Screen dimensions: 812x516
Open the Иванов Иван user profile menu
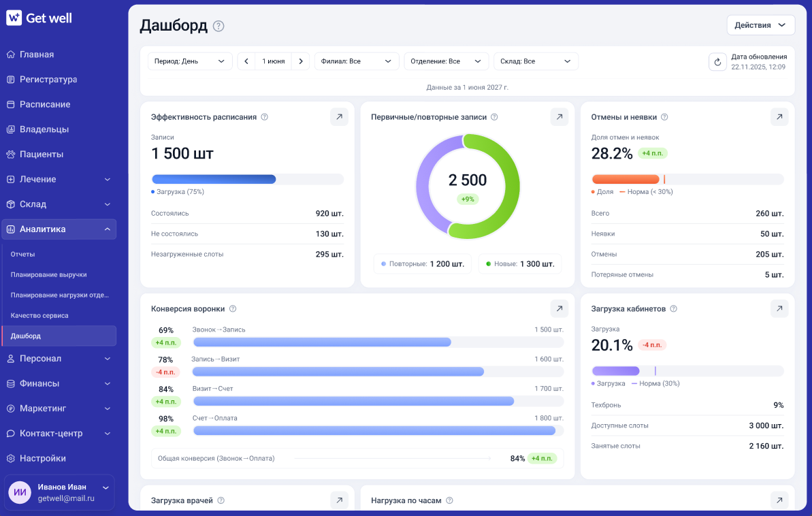(x=59, y=492)
